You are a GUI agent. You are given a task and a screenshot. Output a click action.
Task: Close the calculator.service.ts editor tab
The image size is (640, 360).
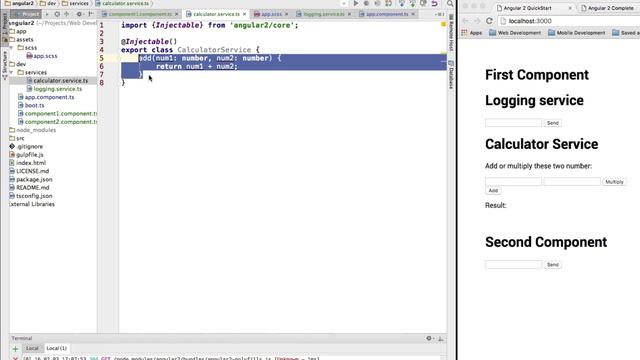244,14
